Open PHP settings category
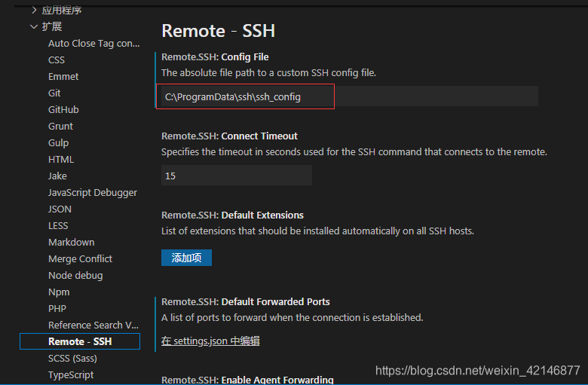The image size is (588, 385). [57, 308]
